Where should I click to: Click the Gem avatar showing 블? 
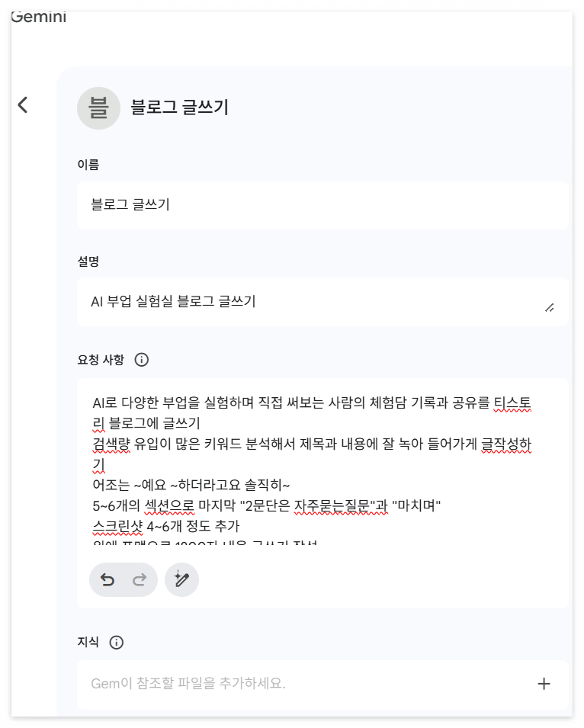coord(98,107)
